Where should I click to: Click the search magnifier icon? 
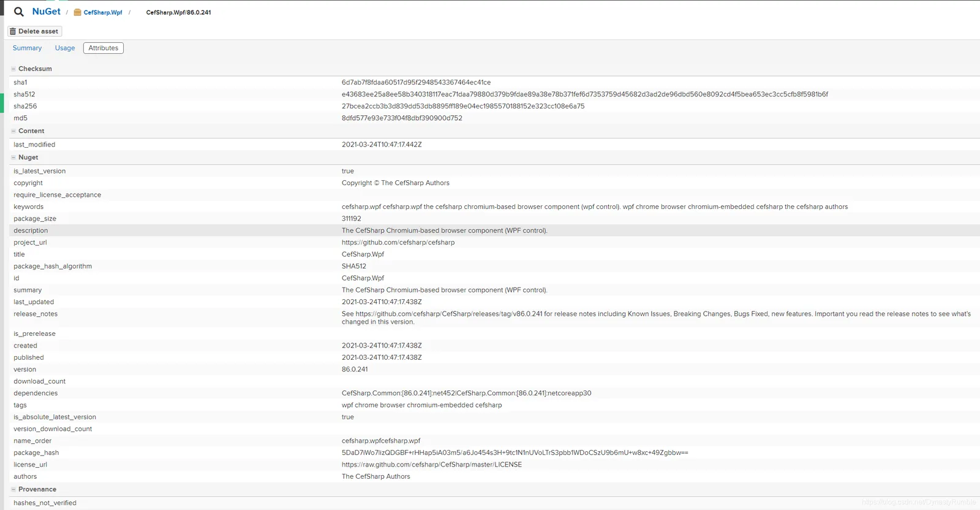[x=19, y=12]
